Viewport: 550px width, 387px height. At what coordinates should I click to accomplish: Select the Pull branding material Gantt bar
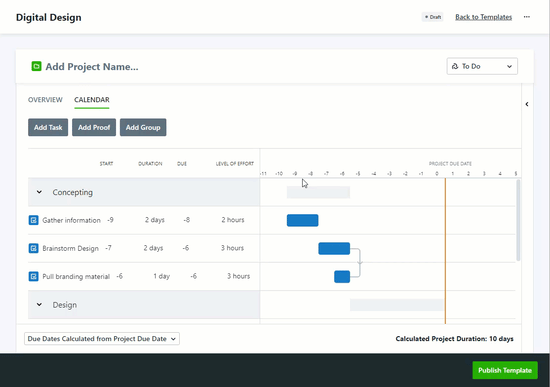point(342,276)
